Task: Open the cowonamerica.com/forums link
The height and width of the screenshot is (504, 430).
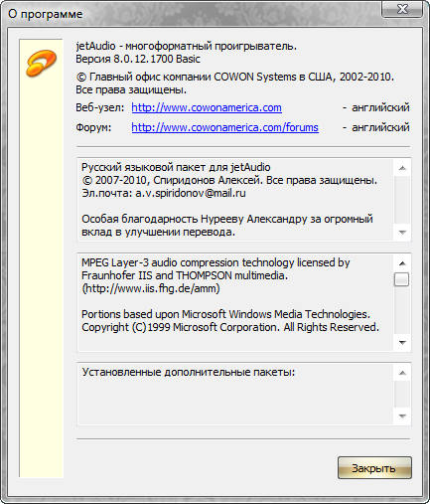Action: coord(224,127)
